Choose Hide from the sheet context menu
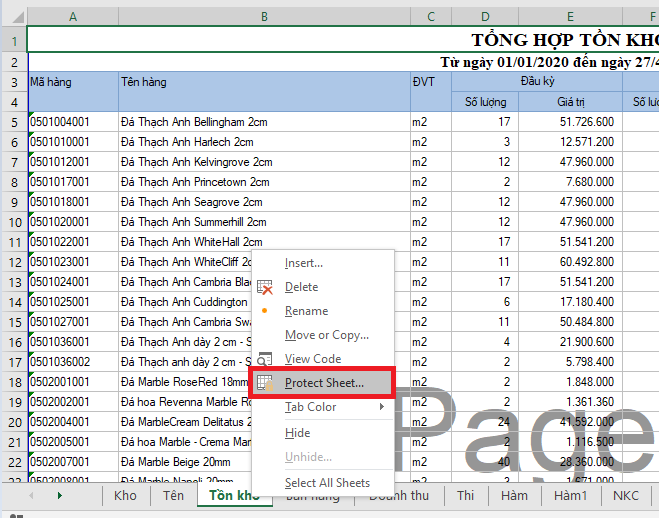The image size is (659, 518). click(297, 433)
